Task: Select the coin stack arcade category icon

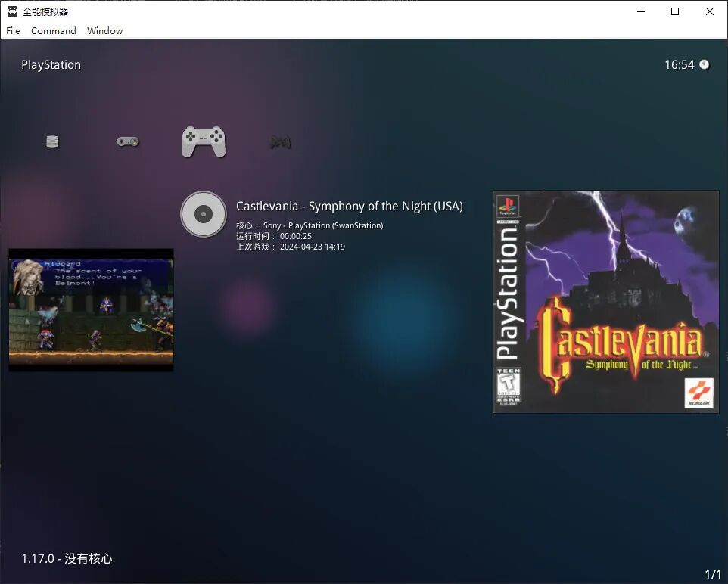Action: [x=52, y=141]
